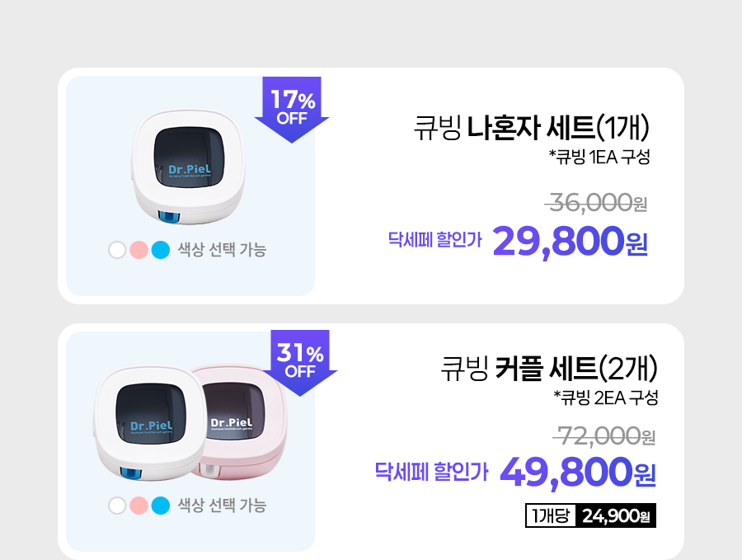Click the 49,800원 discounted price
Image resolution: width=742 pixels, height=560 pixels.
pos(577,473)
